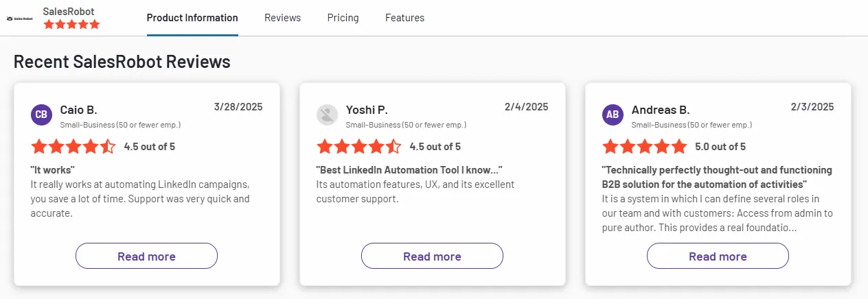Click Caio B.'s 4.5 star rating
This screenshot has height=299, width=868.
[x=73, y=146]
